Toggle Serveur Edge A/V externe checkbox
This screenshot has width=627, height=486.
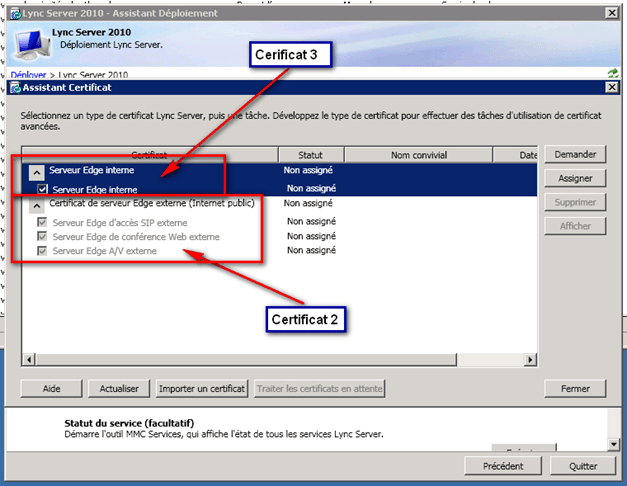[x=42, y=251]
